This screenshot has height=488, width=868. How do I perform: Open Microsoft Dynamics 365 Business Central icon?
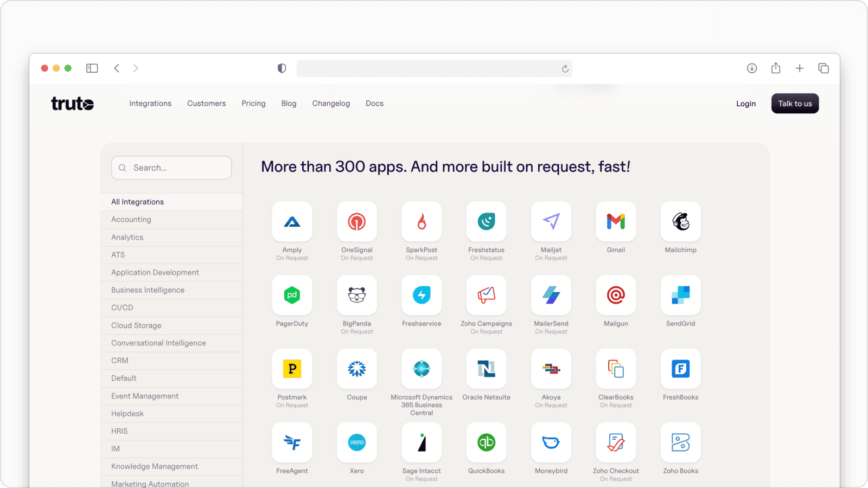pyautogui.click(x=422, y=369)
